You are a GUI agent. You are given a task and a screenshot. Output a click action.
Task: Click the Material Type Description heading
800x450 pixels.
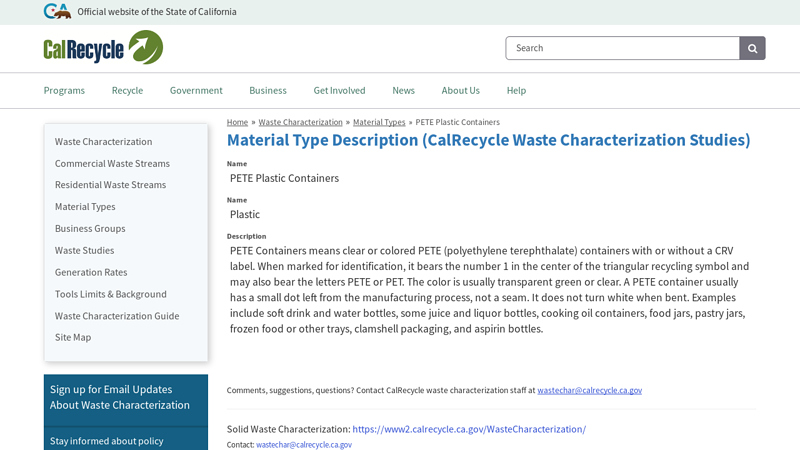tap(488, 140)
